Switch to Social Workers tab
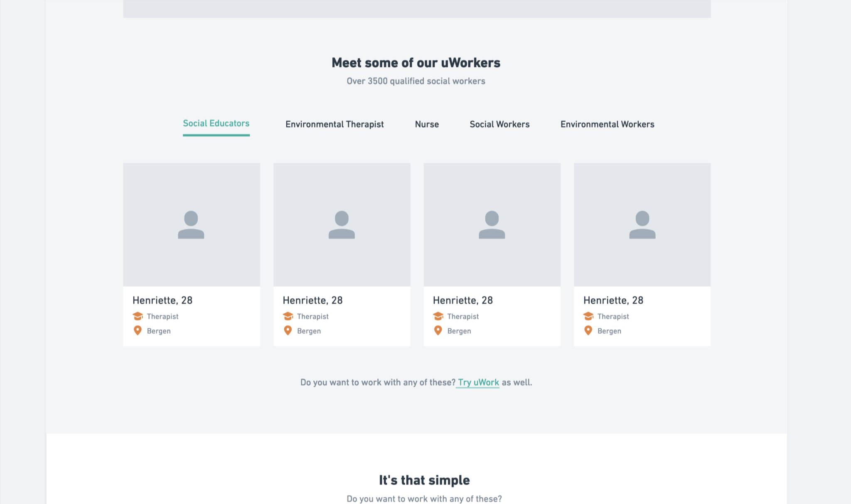This screenshot has height=504, width=851. pos(499,124)
